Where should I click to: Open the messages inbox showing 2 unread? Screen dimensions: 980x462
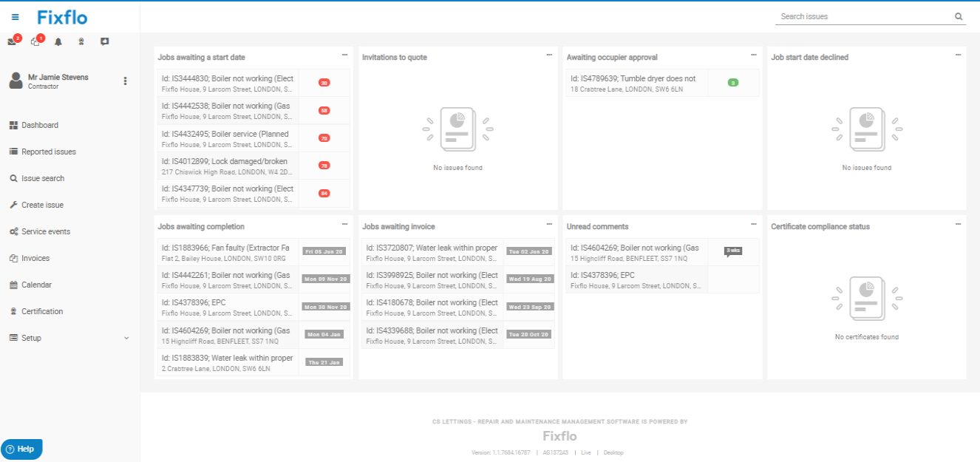coord(12,41)
